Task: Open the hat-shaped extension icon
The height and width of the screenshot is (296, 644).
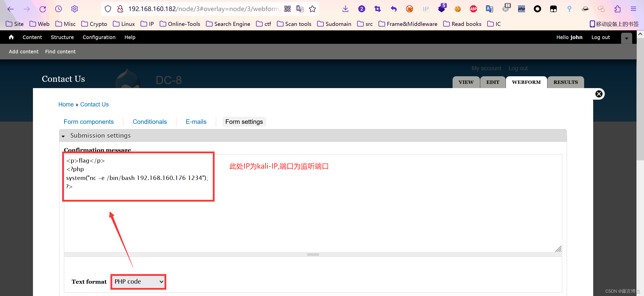Action: click(585, 9)
